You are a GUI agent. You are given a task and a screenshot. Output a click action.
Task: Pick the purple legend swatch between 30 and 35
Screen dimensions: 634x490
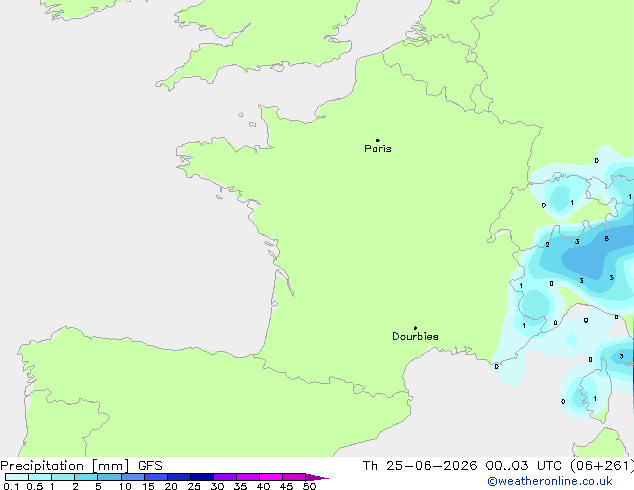225,477
